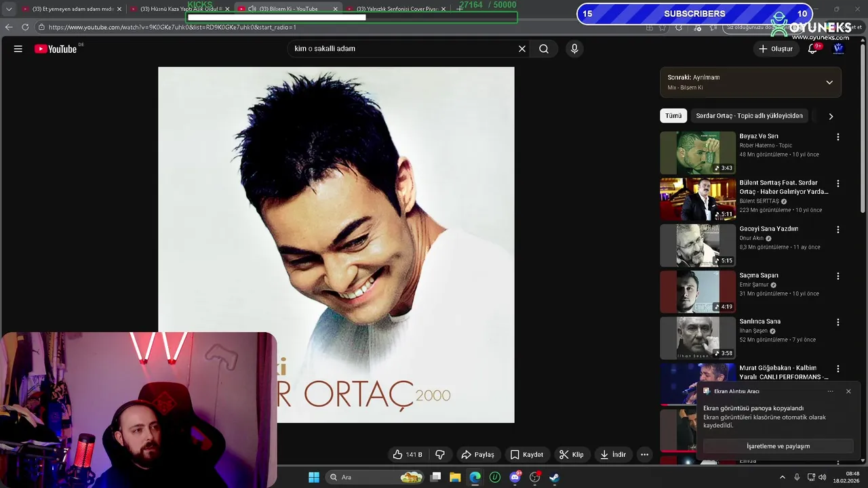Open Windows Start menu

point(314,477)
